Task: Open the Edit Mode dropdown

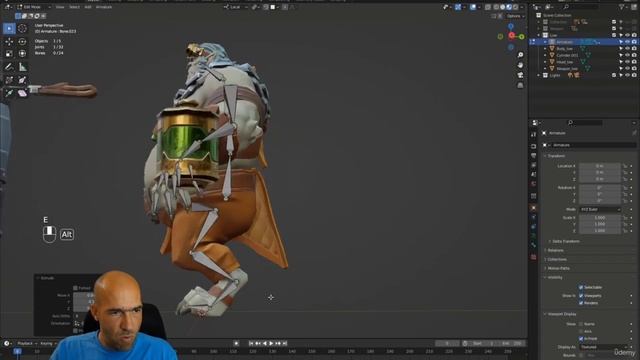Action: pos(33,7)
